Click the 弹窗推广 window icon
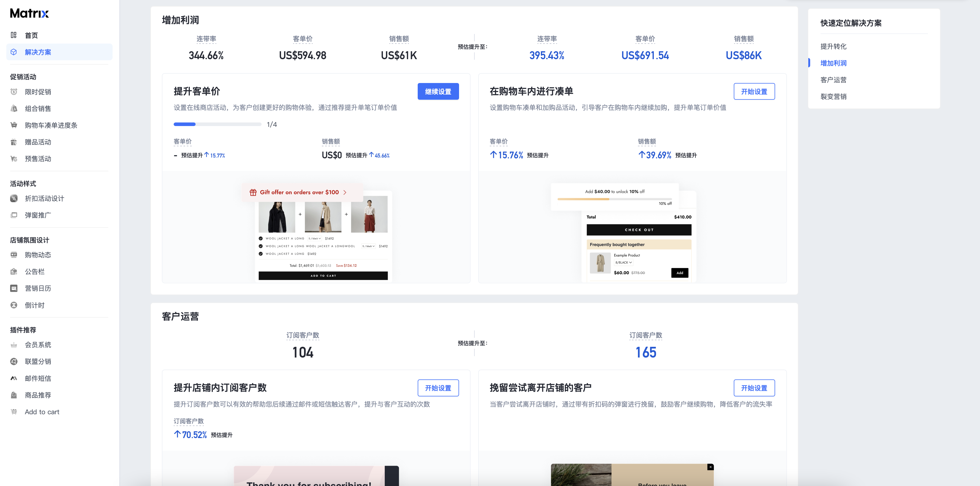Screen dimensions: 980x486 14,215
